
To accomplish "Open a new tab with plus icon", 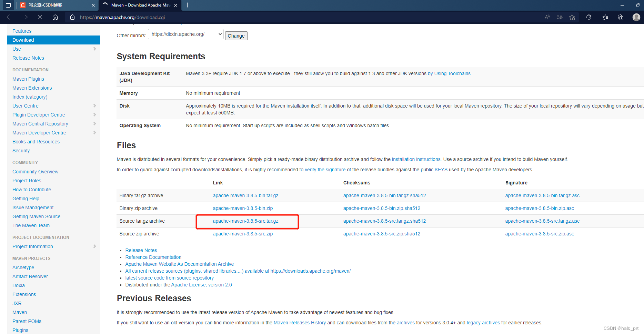I will pyautogui.click(x=187, y=5).
